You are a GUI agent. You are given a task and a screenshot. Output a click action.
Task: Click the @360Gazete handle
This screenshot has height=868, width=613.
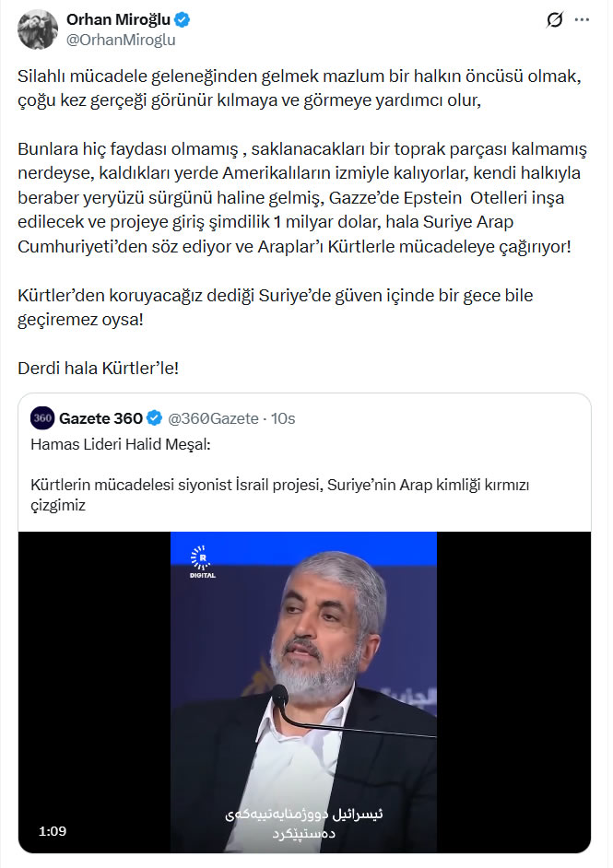(x=213, y=418)
